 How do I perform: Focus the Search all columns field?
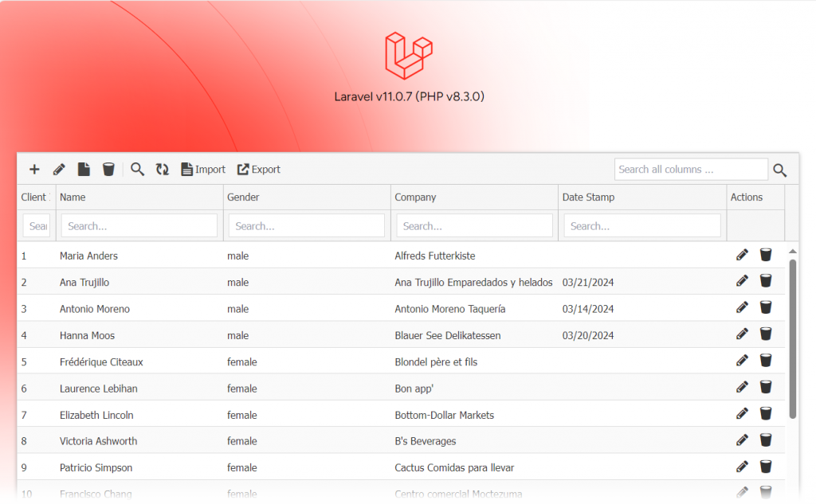pos(690,170)
